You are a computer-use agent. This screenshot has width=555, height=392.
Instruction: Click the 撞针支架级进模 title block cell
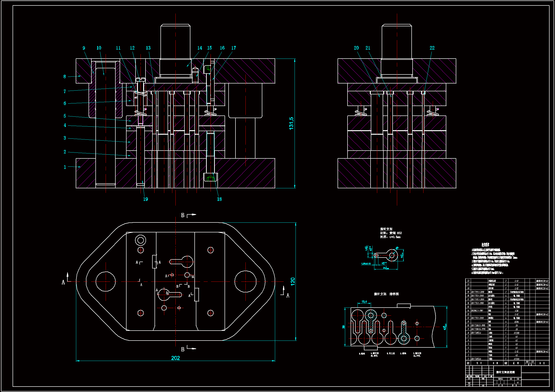[505, 372]
